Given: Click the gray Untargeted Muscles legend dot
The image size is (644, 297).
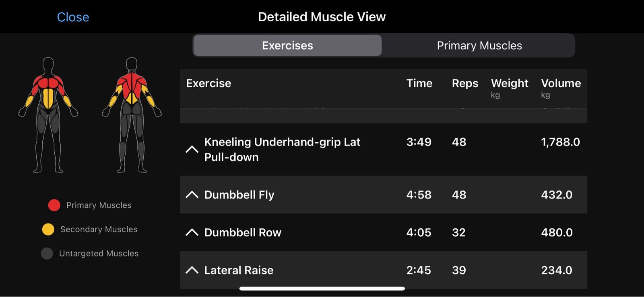Looking at the screenshot, I should click(47, 254).
